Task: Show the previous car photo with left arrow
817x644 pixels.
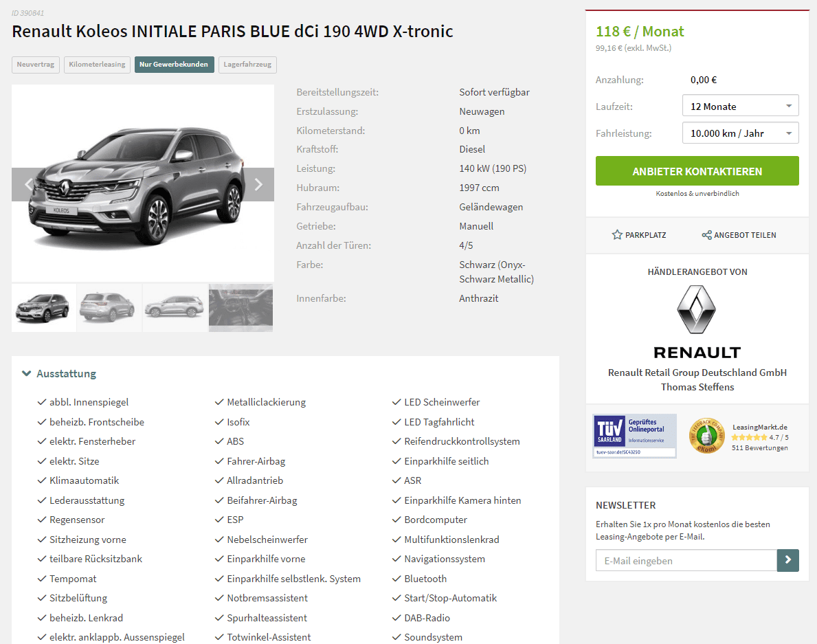Action: (29, 184)
